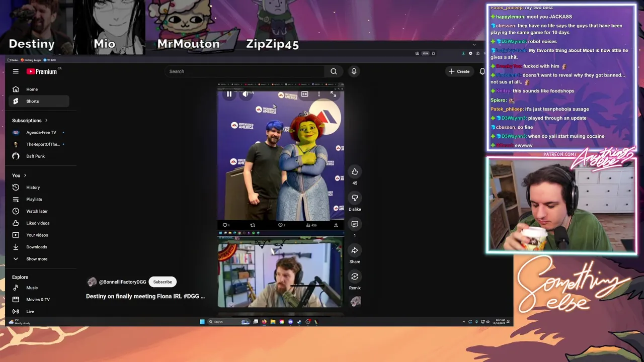The width and height of the screenshot is (644, 362).
Task: Open History in the sidebar
Action: click(39, 188)
